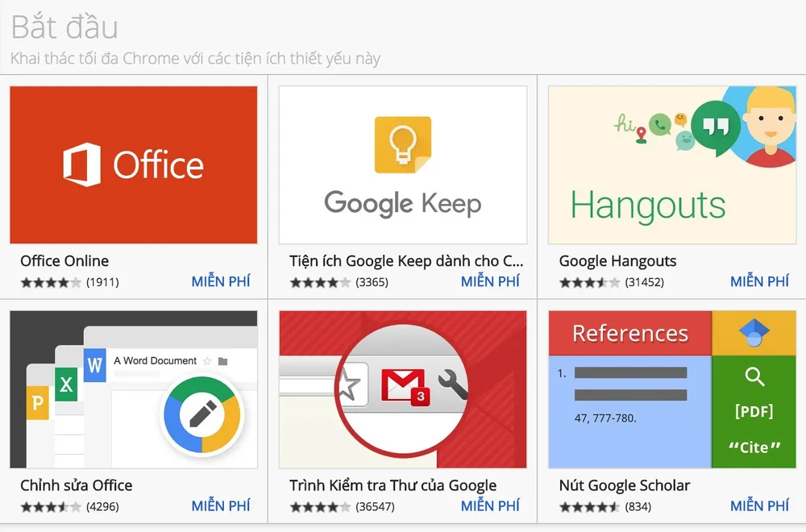This screenshot has height=532, width=806.
Task: Click the Bắt đầu section heading
Action: pyautogui.click(x=64, y=27)
